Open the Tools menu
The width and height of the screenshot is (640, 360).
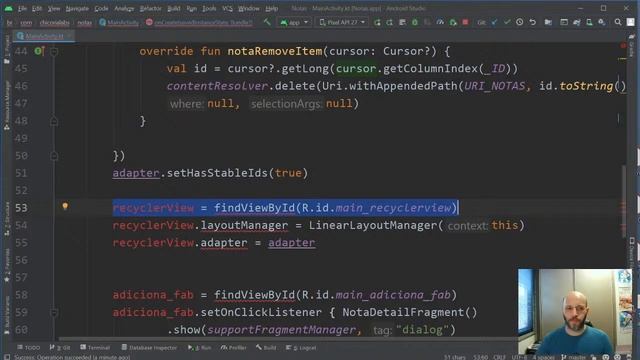(209, 8)
